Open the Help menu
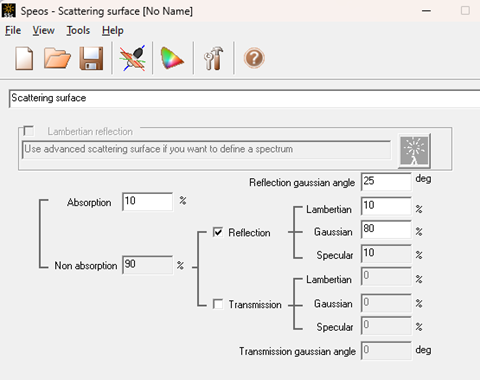 click(x=113, y=31)
